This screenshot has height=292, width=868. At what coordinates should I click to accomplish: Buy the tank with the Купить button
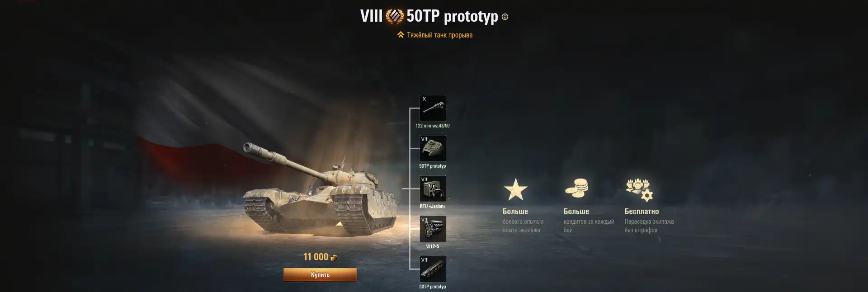tap(320, 274)
